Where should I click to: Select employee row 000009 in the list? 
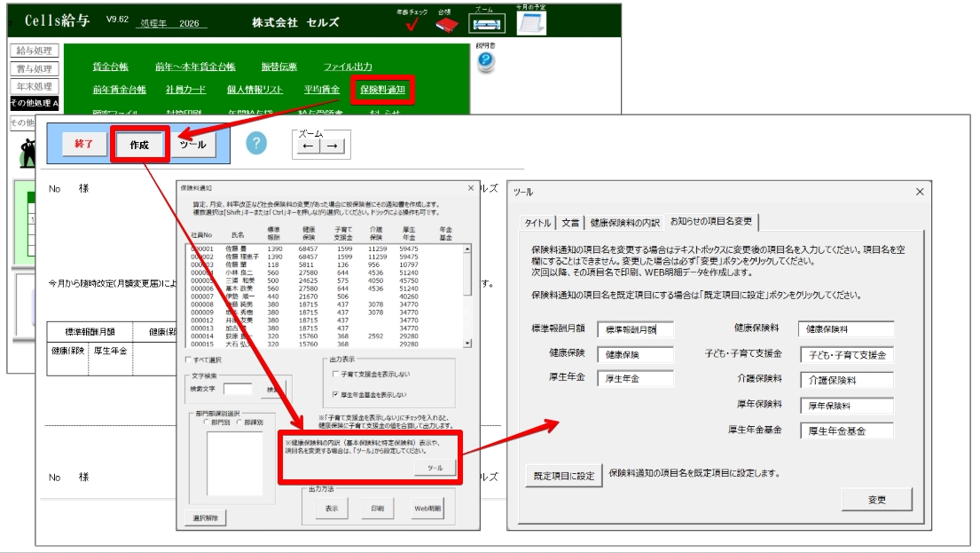click(x=325, y=312)
